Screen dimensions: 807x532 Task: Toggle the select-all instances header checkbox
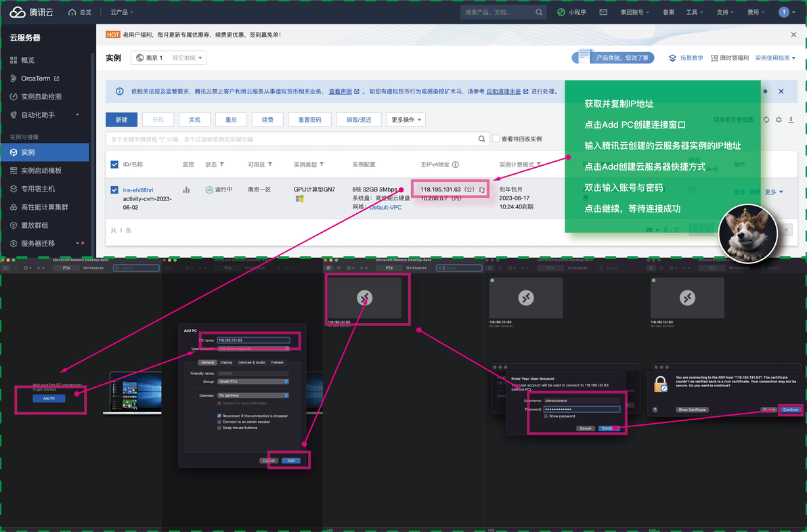coord(114,164)
